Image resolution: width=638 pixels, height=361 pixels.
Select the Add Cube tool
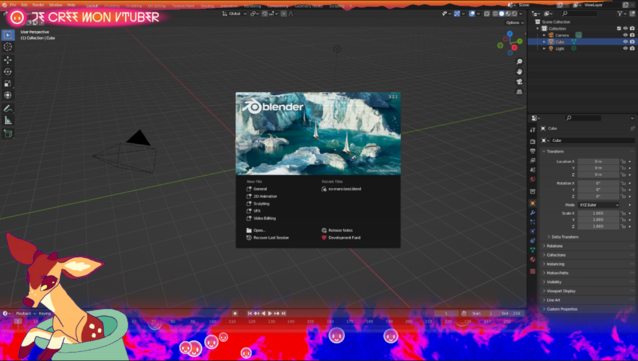click(8, 133)
